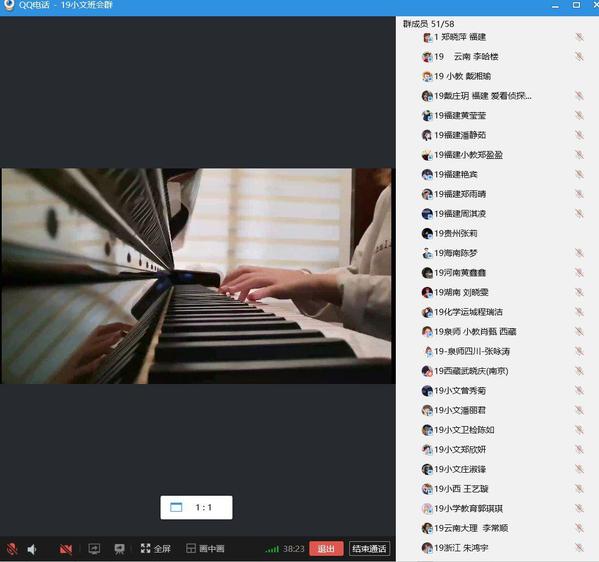Image resolution: width=599 pixels, height=562 pixels.
Task: Turn on the disabled camera icon
Action: point(66,549)
